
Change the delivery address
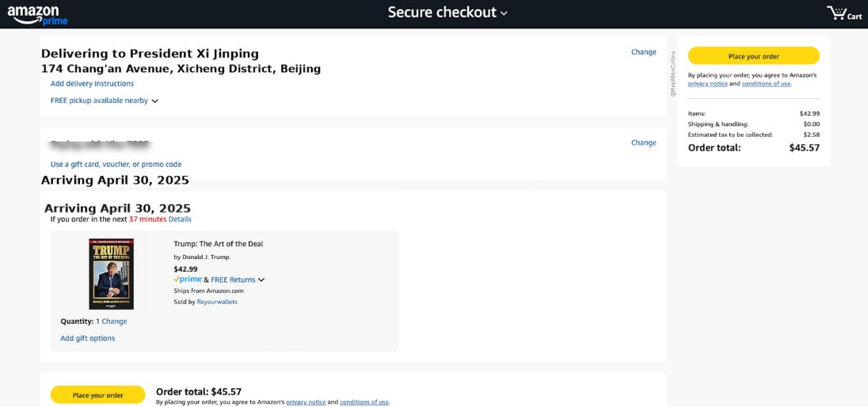[x=643, y=52]
